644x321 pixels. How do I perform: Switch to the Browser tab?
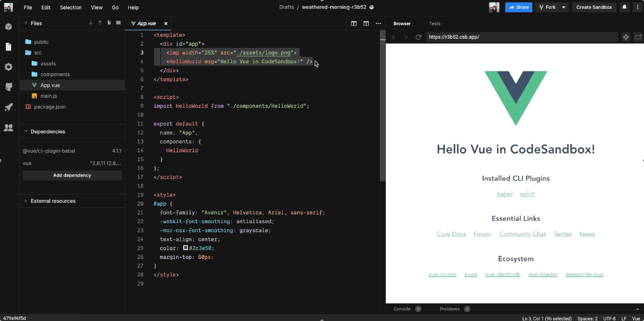(x=402, y=23)
